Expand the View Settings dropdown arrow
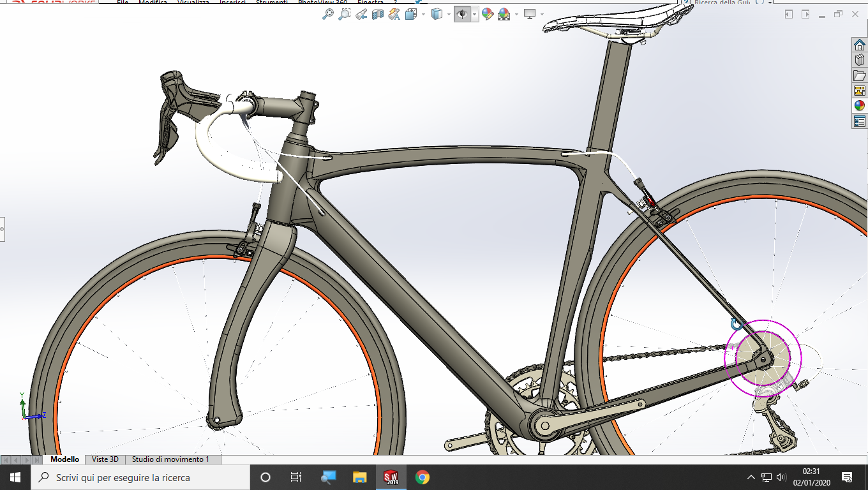 pyautogui.click(x=542, y=14)
